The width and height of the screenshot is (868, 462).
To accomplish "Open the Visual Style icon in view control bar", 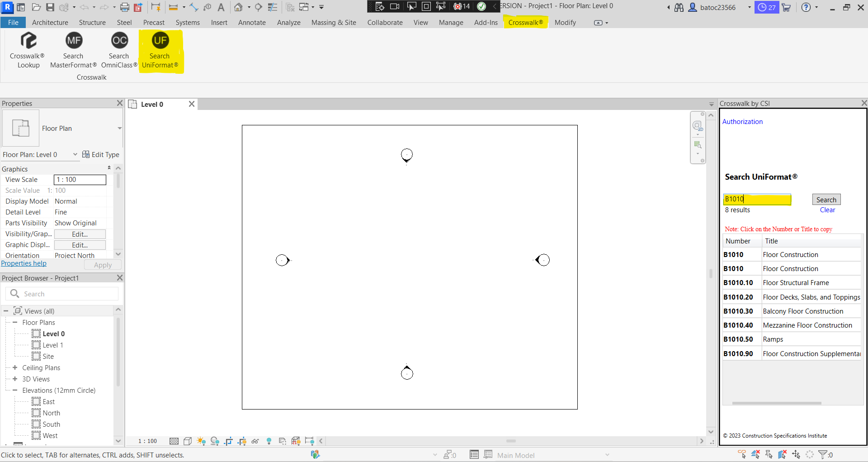I will pyautogui.click(x=188, y=441).
